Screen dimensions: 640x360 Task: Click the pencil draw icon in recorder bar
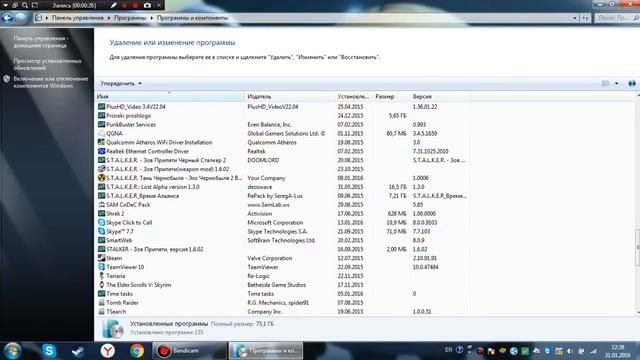coord(114,5)
